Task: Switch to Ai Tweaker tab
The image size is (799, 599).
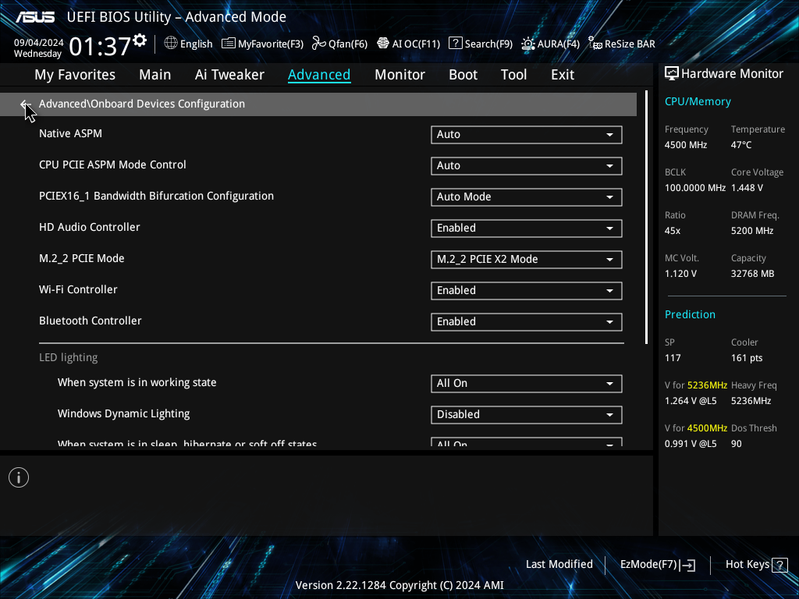Action: point(229,75)
